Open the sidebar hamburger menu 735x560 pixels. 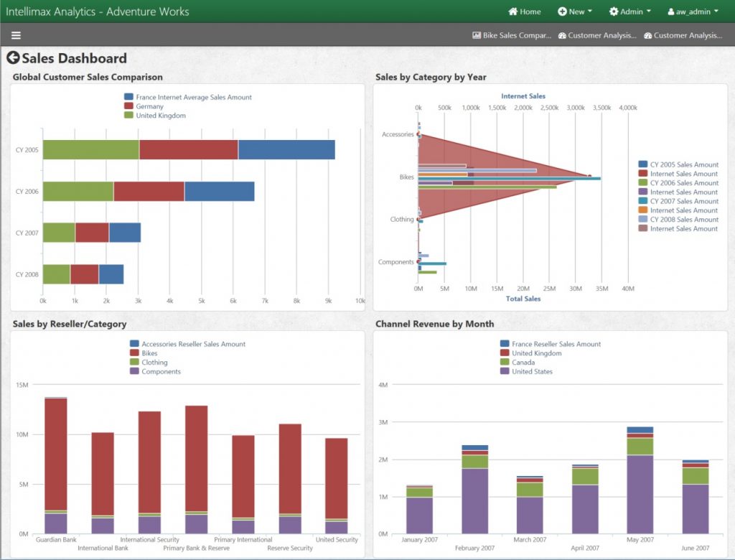[15, 34]
